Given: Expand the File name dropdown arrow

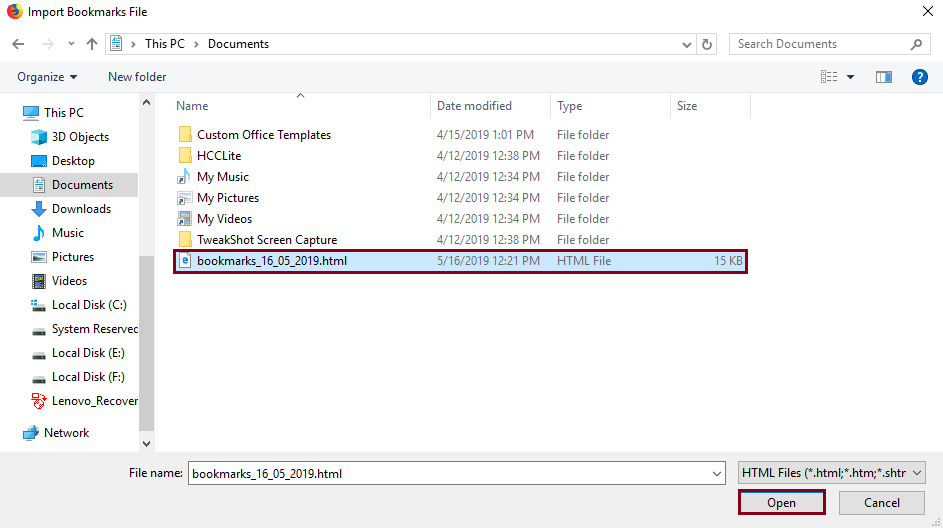Looking at the screenshot, I should click(716, 474).
